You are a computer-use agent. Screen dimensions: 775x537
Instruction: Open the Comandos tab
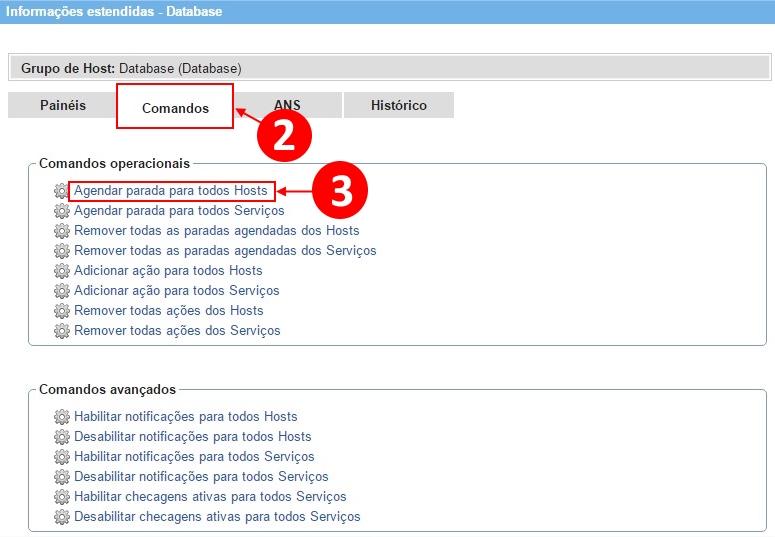175,107
